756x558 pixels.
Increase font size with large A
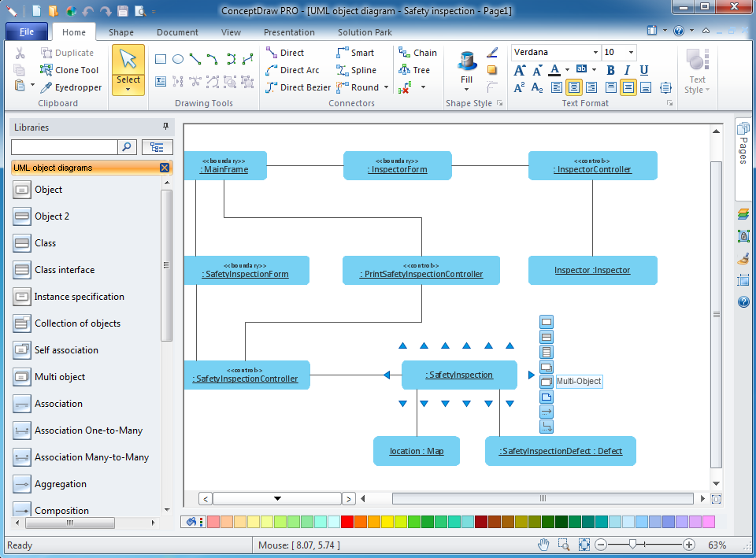click(x=520, y=70)
